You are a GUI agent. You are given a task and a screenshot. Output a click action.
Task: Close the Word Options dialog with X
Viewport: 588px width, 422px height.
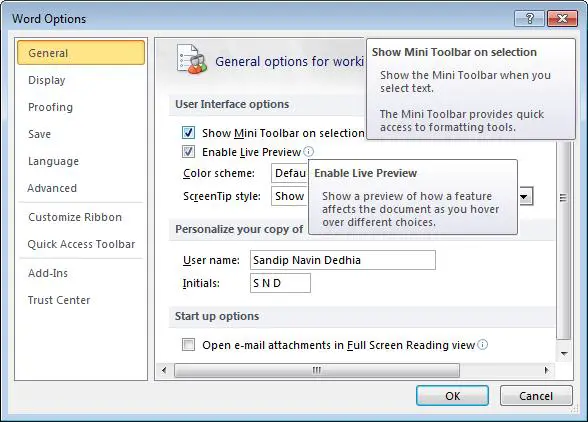coord(562,18)
